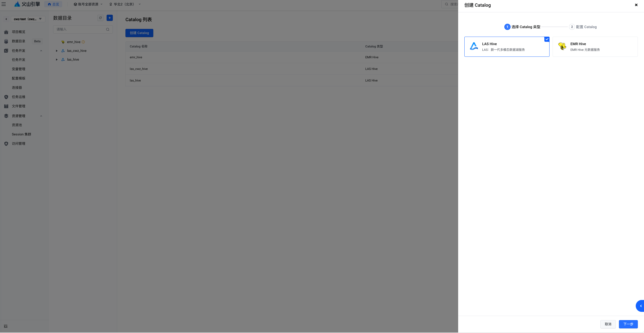Viewport: 644px width, 333px height.
Task: Click the warning icon next to emr_hive
Action: tap(83, 42)
